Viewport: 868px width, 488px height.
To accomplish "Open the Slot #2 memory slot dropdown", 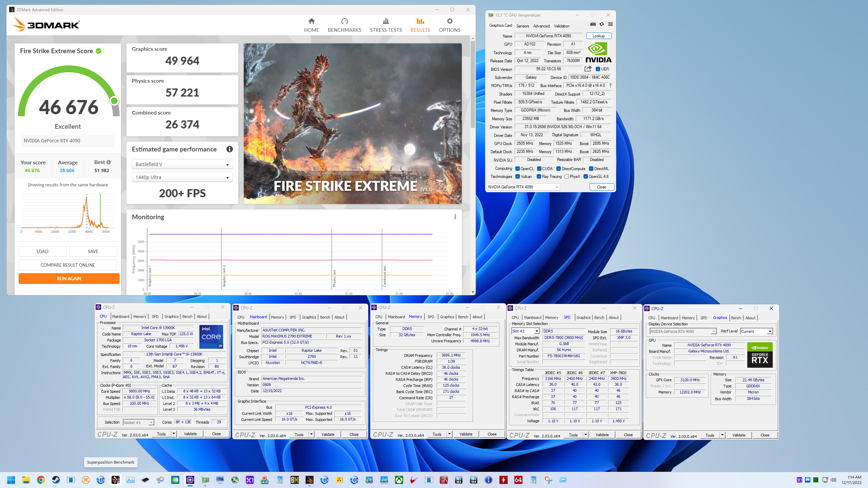I will point(526,331).
